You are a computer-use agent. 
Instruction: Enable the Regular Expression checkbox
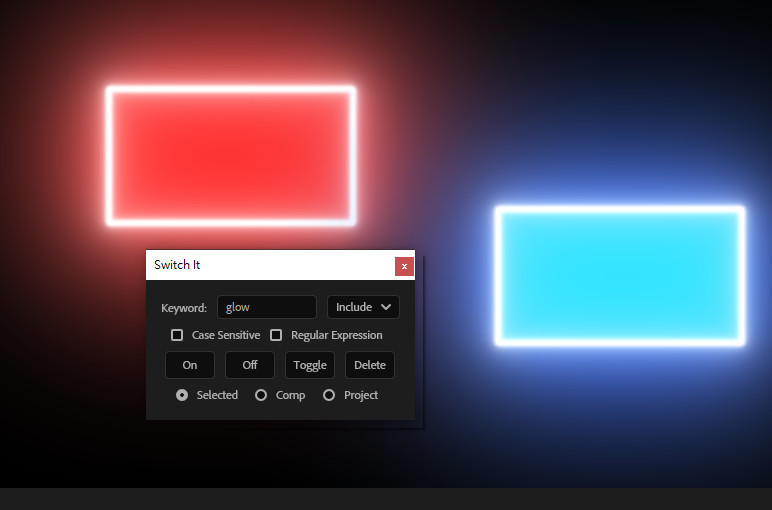pyautogui.click(x=276, y=335)
